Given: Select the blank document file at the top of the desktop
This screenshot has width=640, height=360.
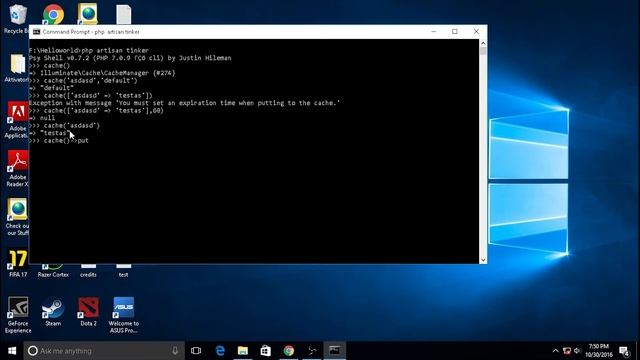Looking at the screenshot, I should (x=123, y=15).
